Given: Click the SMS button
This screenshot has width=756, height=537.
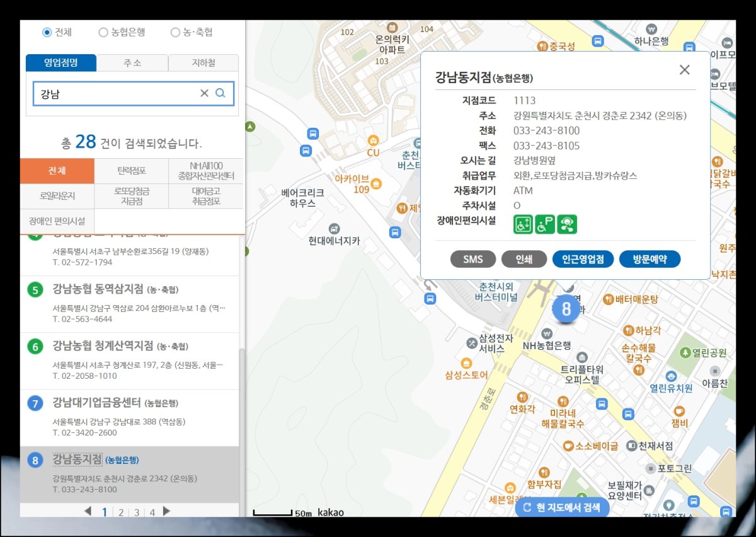Looking at the screenshot, I should click(473, 259).
